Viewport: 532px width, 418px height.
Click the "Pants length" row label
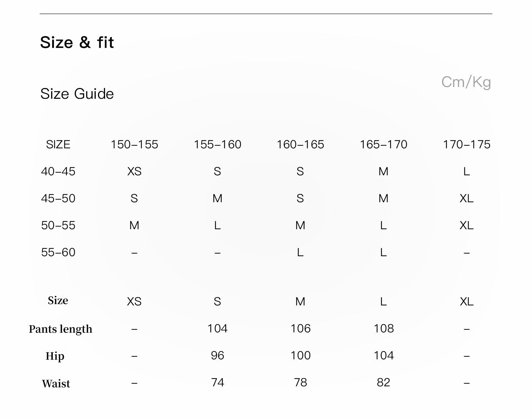pyautogui.click(x=61, y=329)
